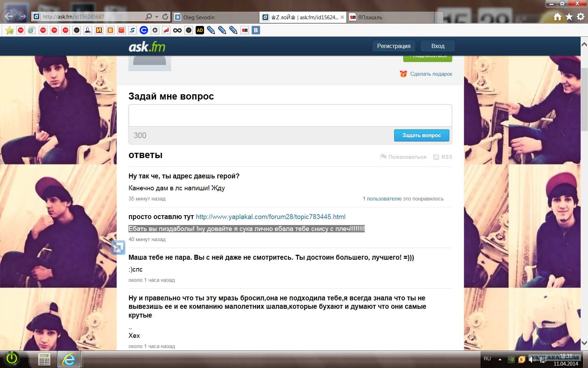Viewport: 588px width, 368px height.
Task: Open the Start power button on taskbar
Action: tap(12, 359)
